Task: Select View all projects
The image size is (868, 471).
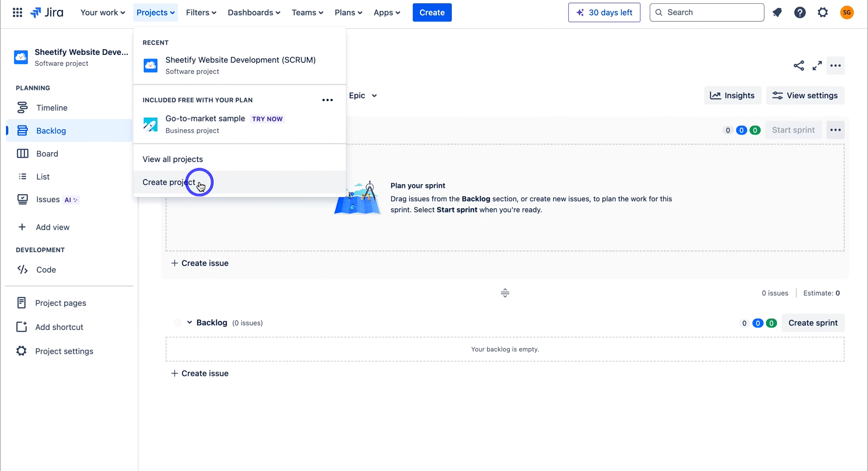Action: tap(239, 159)
